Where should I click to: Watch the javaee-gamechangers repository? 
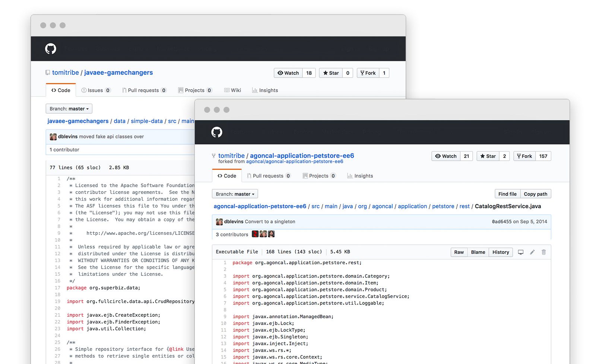288,73
